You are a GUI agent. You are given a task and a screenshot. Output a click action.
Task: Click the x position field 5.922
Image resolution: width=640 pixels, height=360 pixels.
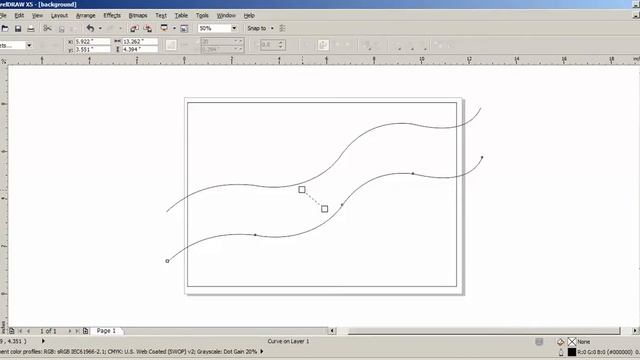point(92,41)
